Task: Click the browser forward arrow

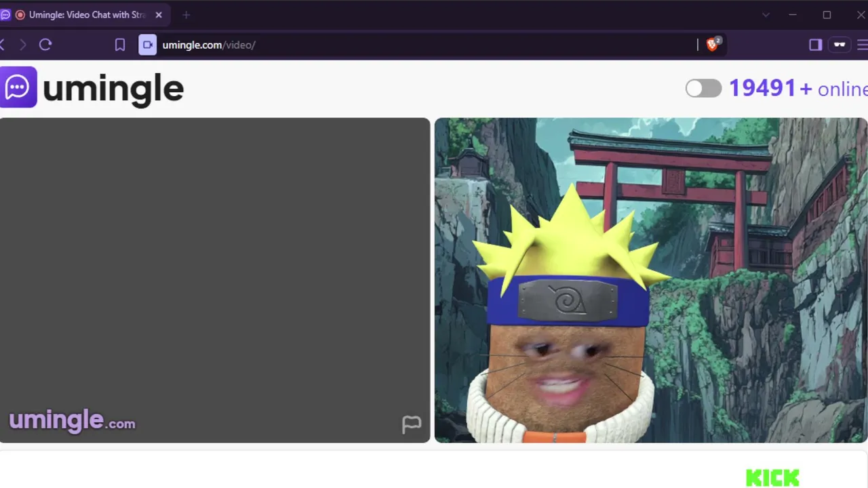Action: click(x=23, y=45)
